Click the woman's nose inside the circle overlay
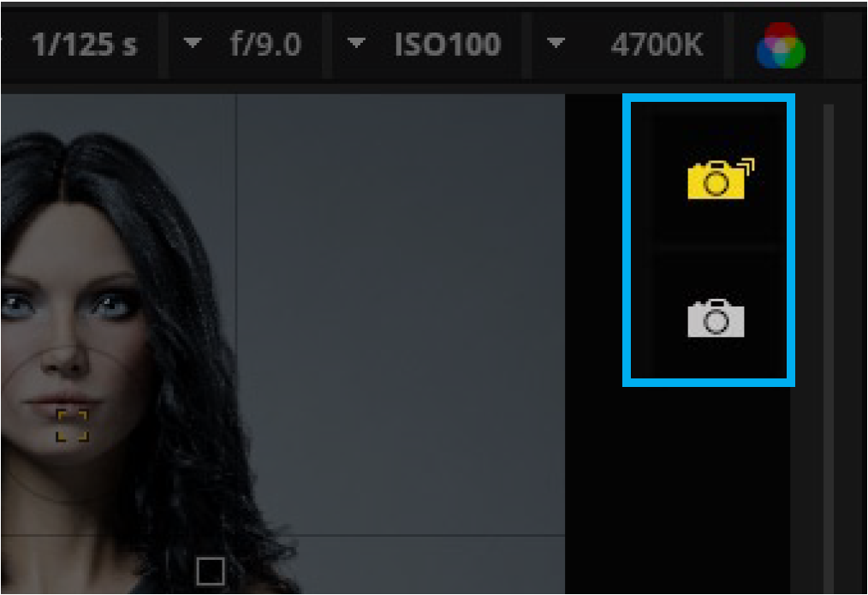 click(x=65, y=360)
